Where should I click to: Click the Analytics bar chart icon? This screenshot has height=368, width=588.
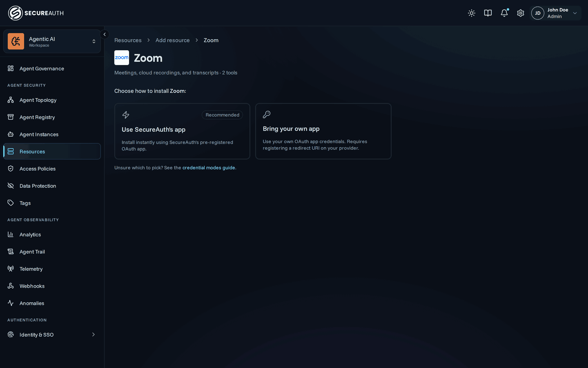pos(11,234)
